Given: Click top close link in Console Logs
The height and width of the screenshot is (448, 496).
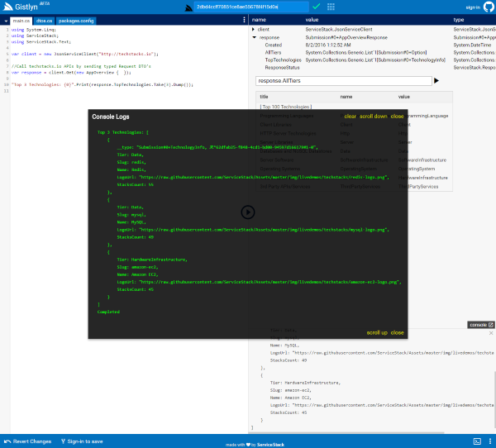Looking at the screenshot, I should pos(397,116).
